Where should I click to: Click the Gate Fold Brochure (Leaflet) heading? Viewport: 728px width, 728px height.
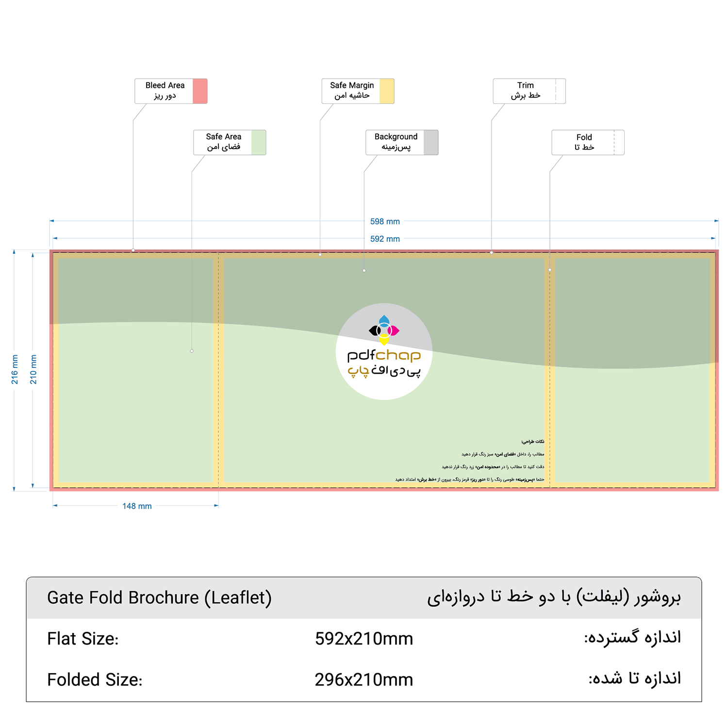(x=159, y=597)
